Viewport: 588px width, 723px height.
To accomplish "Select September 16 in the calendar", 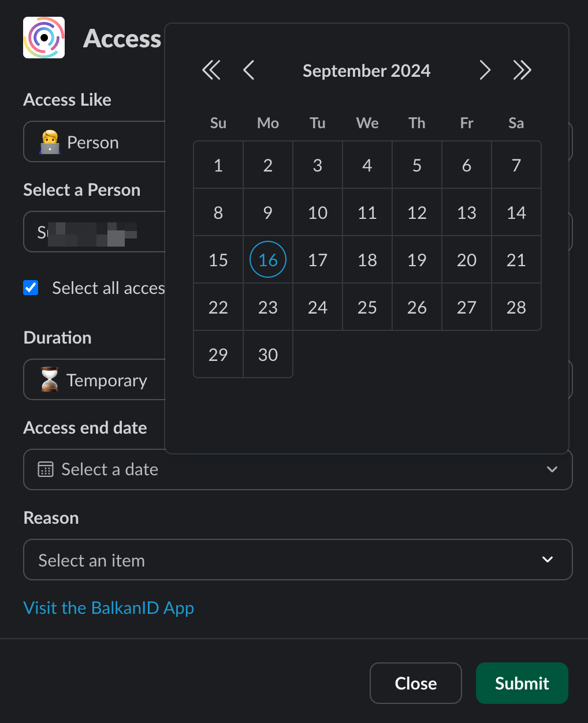I will [x=268, y=260].
